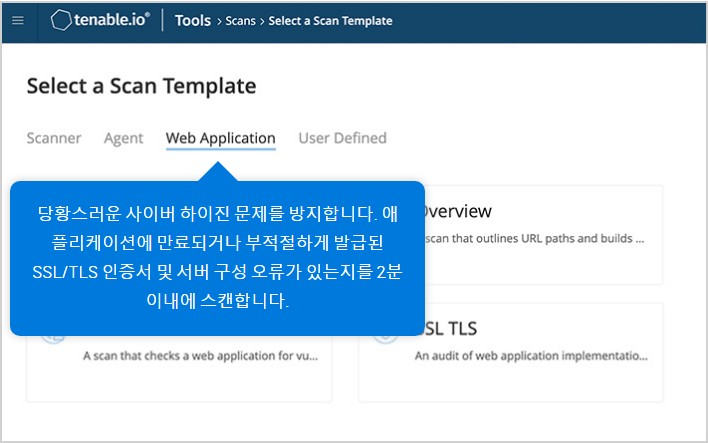This screenshot has width=708, height=443.
Task: Open the hamburger navigation menu
Action: click(x=18, y=20)
